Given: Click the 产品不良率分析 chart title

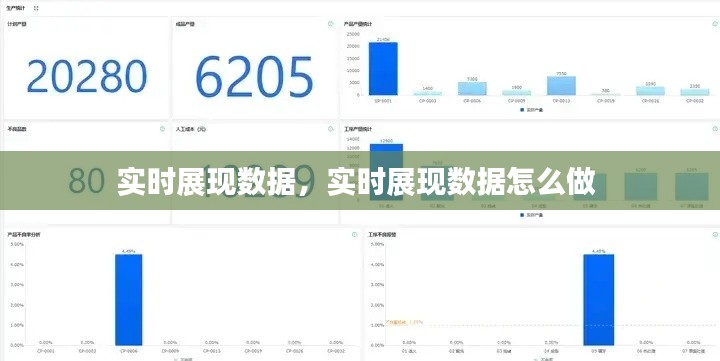Looking at the screenshot, I should [x=24, y=234].
